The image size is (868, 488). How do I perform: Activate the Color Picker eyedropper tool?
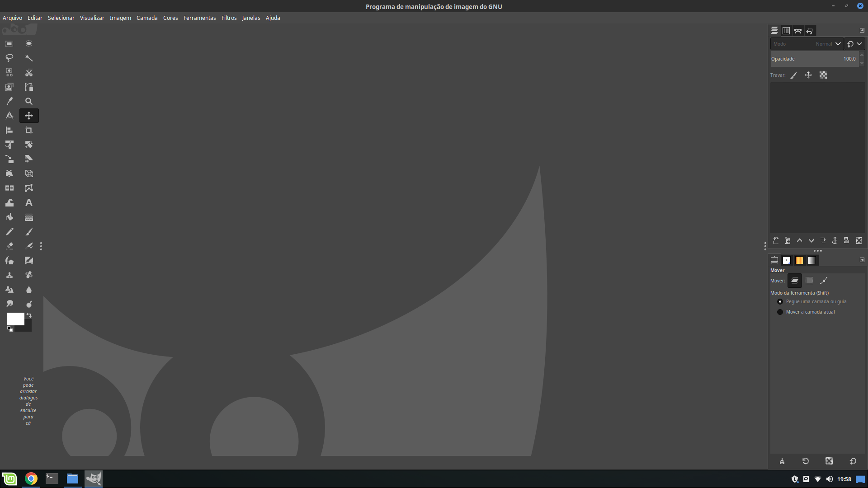coord(9,101)
